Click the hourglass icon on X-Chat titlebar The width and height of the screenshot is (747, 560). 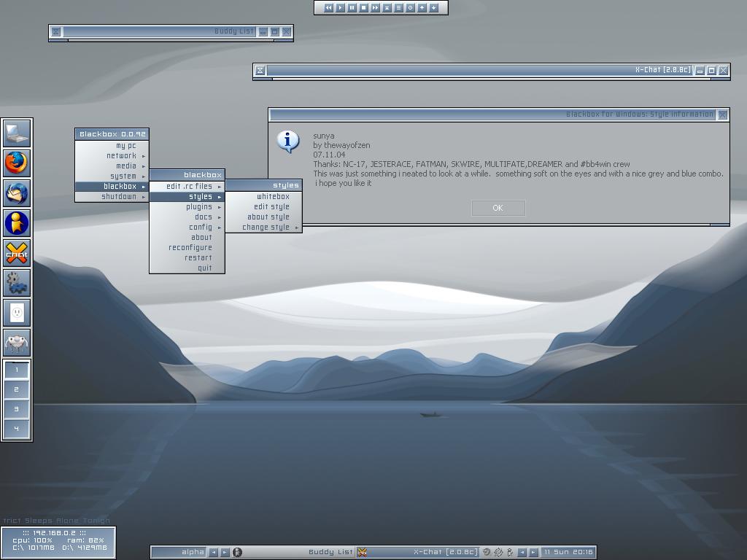click(260, 71)
